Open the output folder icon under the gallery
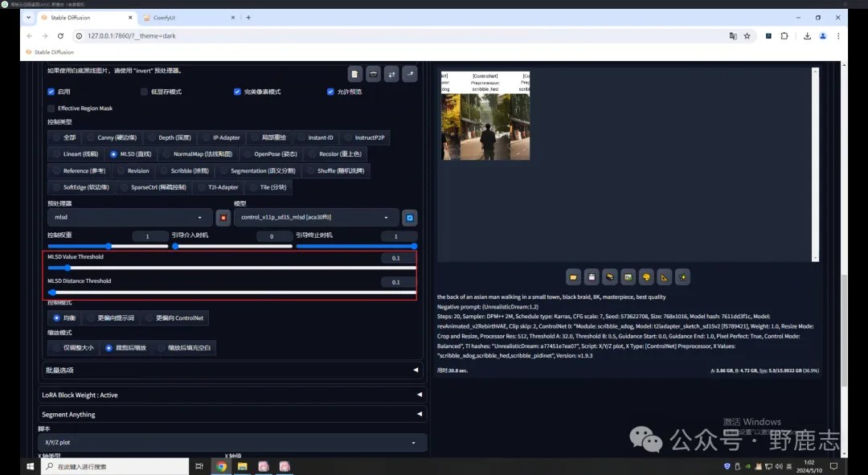Image resolution: width=868 pixels, height=475 pixels. [x=574, y=276]
